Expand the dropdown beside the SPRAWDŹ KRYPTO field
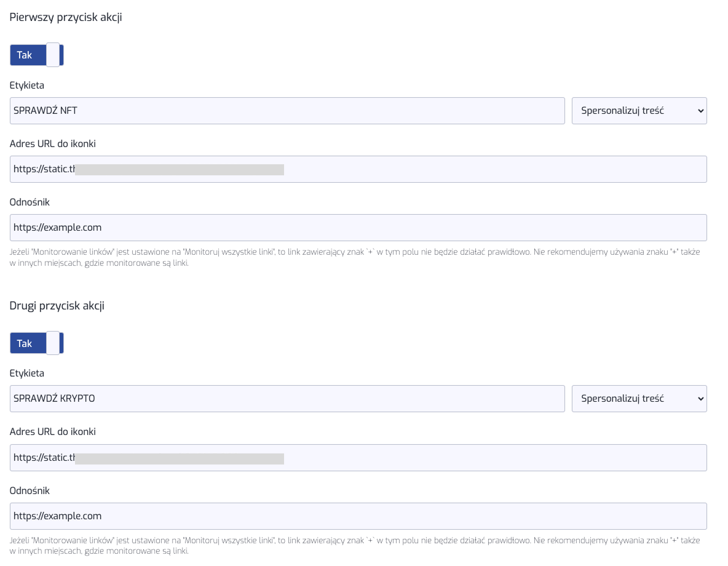Viewport: 728px width, 566px height. 639,399
